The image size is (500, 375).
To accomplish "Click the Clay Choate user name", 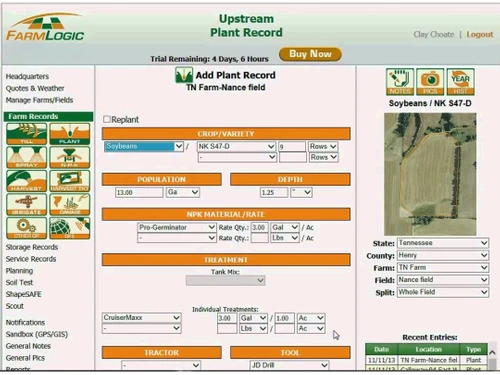I will point(434,34).
